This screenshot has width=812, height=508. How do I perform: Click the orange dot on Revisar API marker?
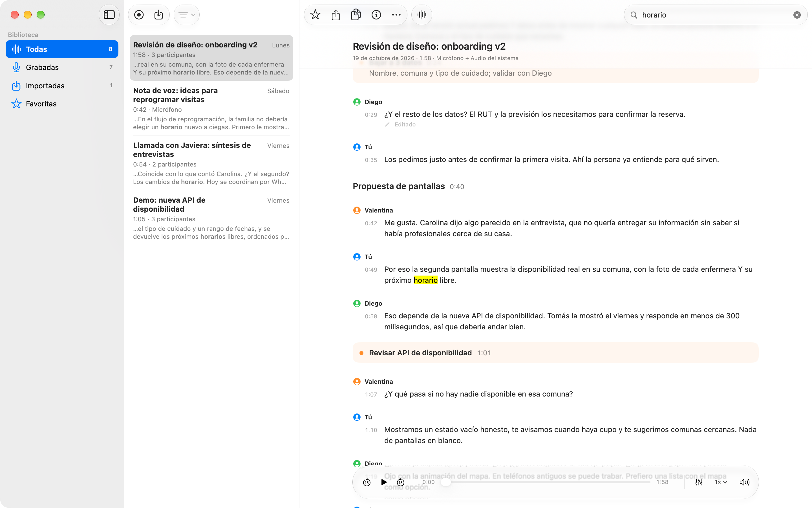361,353
